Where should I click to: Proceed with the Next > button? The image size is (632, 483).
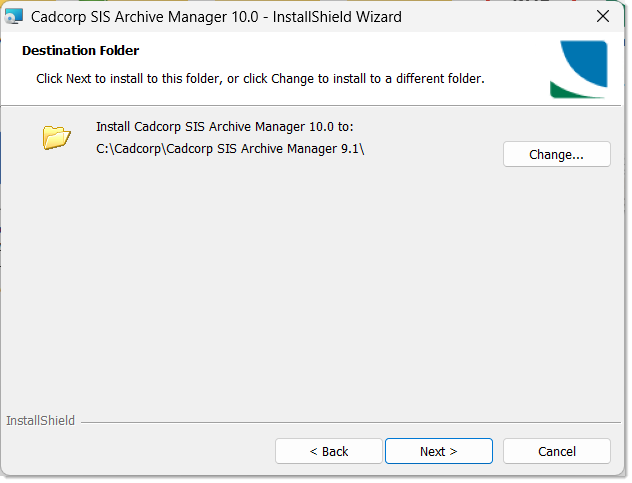(x=438, y=451)
